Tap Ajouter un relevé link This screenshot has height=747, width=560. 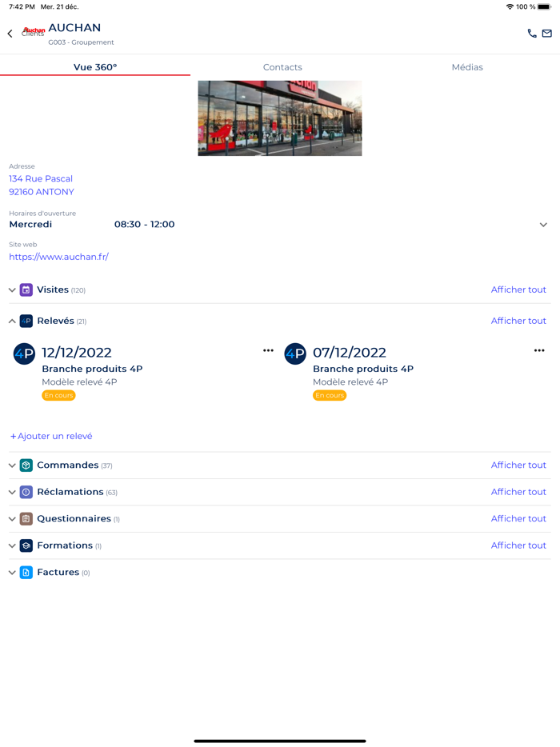(x=51, y=436)
